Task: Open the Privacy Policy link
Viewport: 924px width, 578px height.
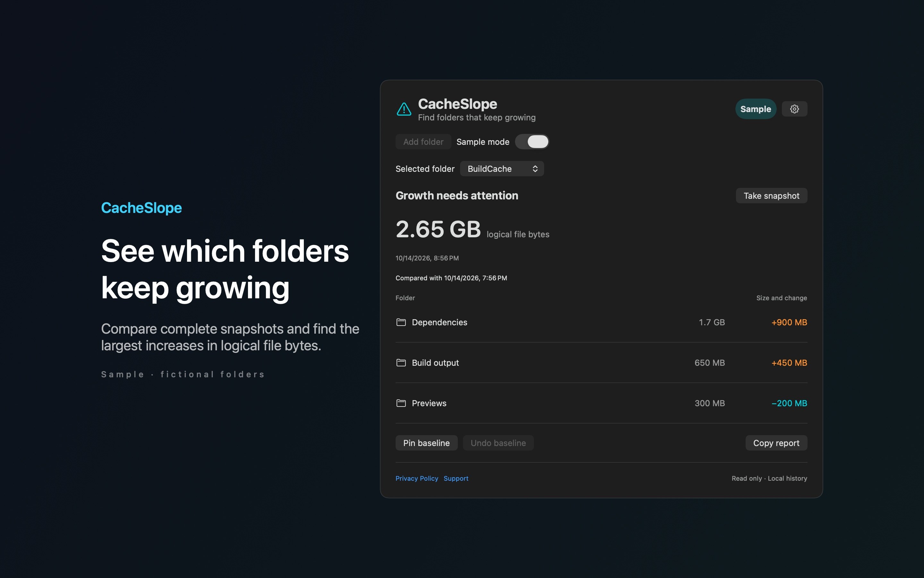Action: point(416,478)
